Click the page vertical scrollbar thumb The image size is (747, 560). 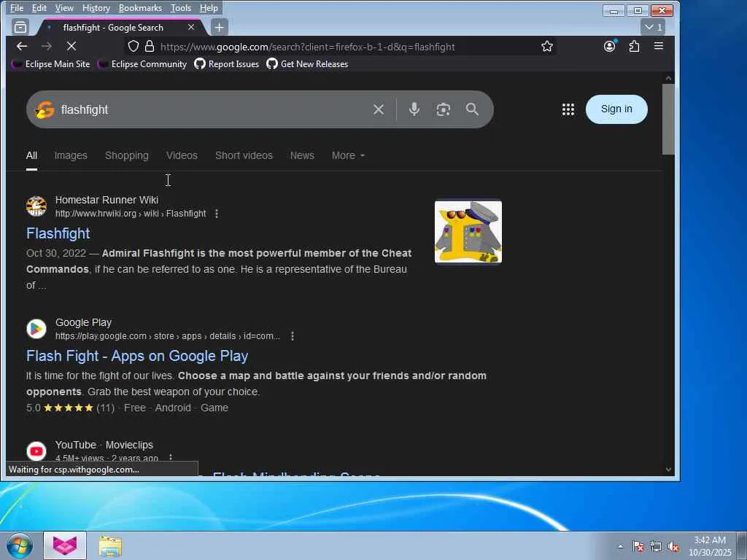click(668, 119)
